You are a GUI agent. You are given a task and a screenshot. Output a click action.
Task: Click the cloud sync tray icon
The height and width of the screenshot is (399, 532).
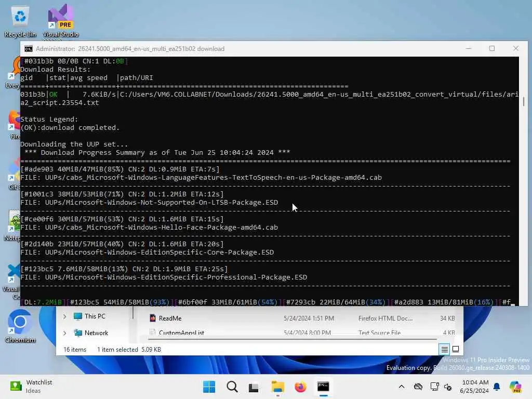(x=418, y=387)
